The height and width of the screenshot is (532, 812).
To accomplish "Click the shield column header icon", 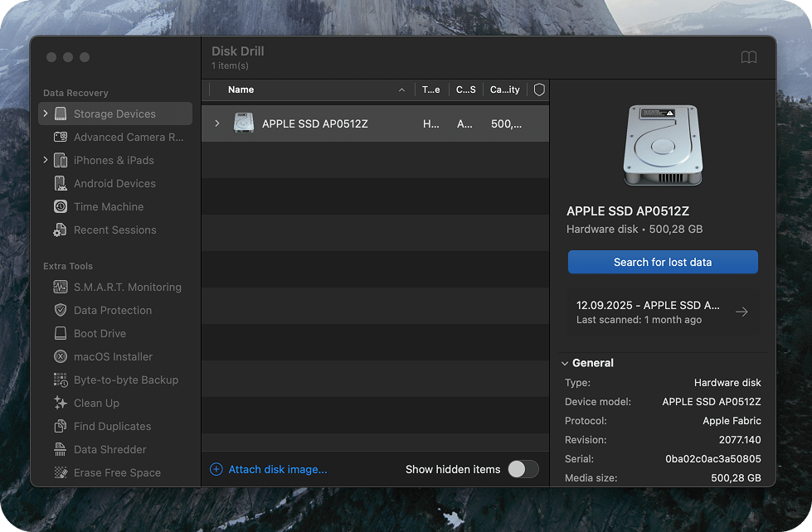I will pyautogui.click(x=538, y=89).
